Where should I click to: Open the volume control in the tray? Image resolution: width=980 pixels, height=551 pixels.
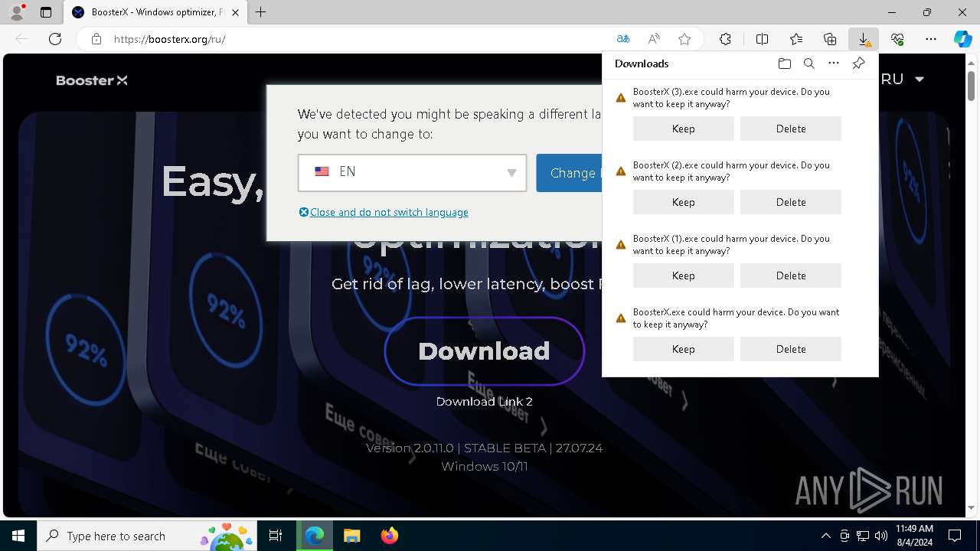click(880, 536)
